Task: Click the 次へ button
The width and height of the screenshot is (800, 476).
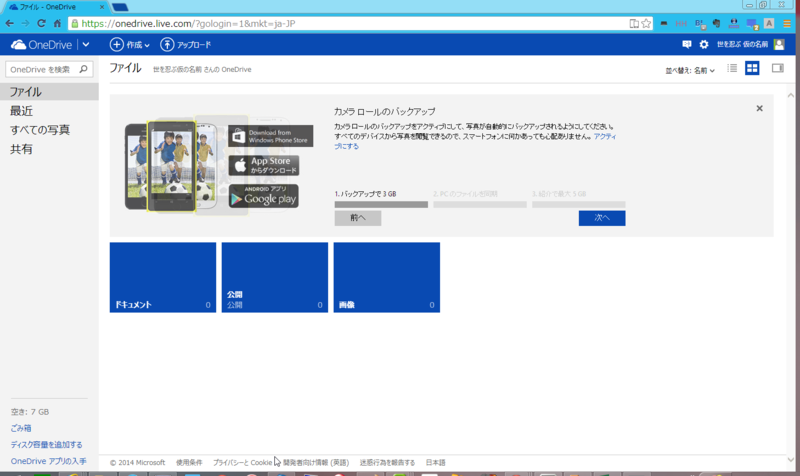Action: point(602,218)
